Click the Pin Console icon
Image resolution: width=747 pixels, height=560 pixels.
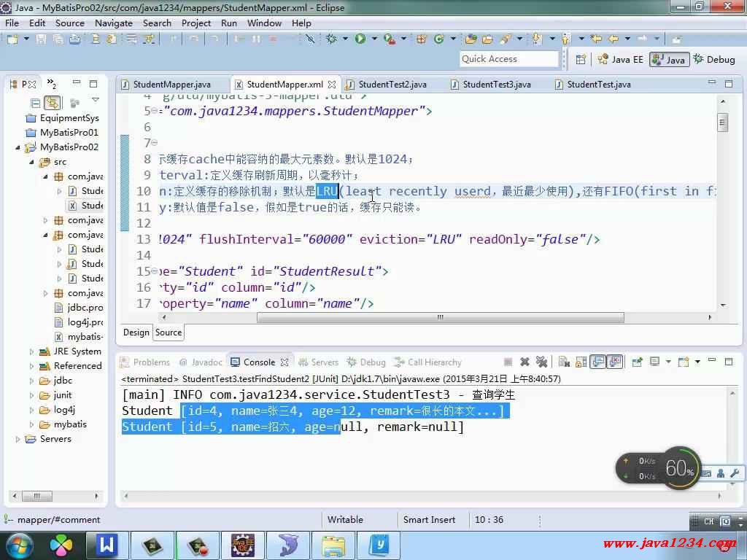(x=637, y=362)
